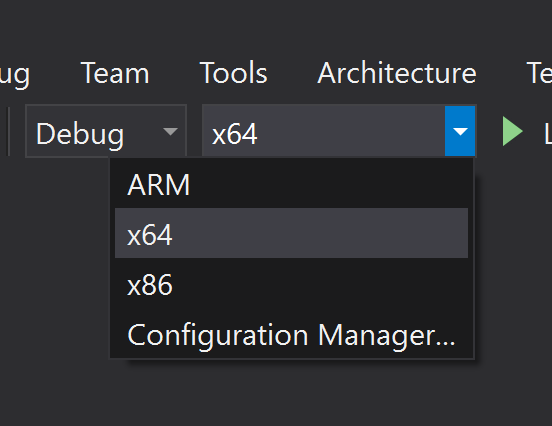The height and width of the screenshot is (426, 552).
Task: Click the x64 text in platform field
Action: click(234, 134)
